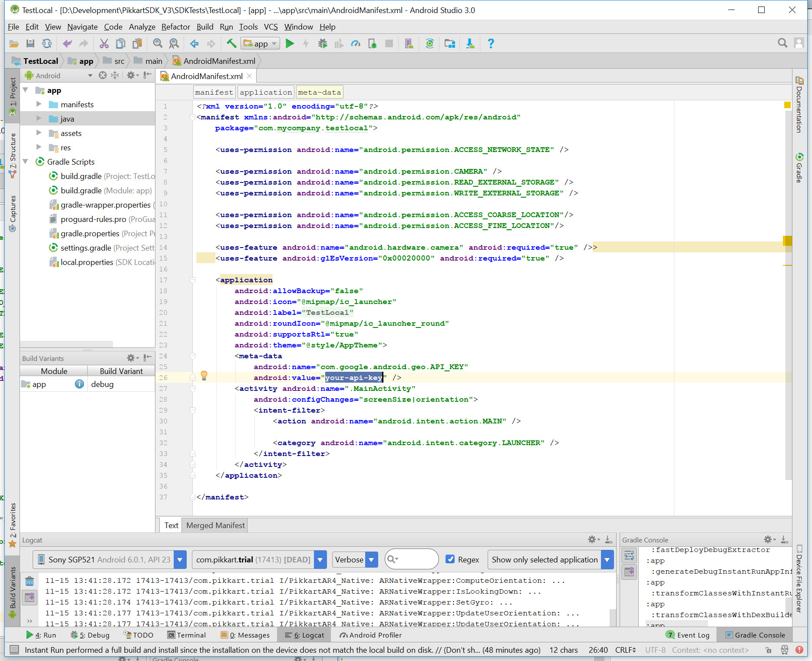Click the Scroll from Source target icon
812x661 pixels.
click(102, 75)
